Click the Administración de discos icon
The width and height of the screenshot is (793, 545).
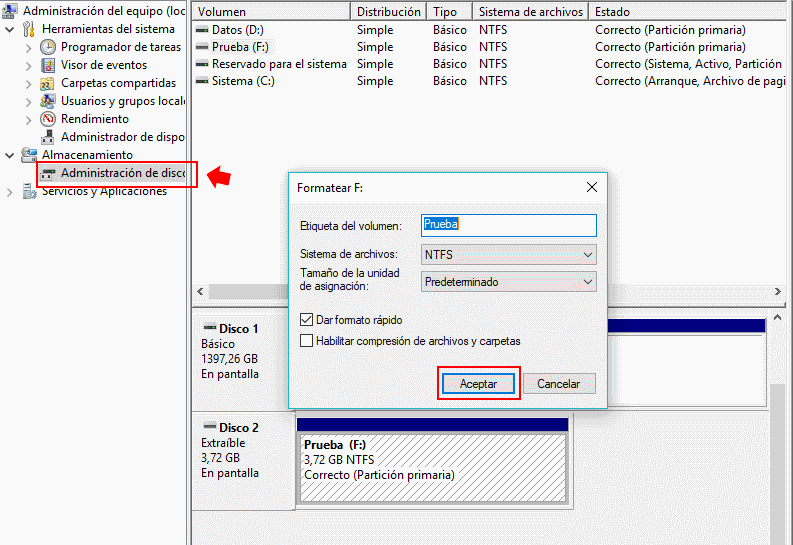pos(48,173)
